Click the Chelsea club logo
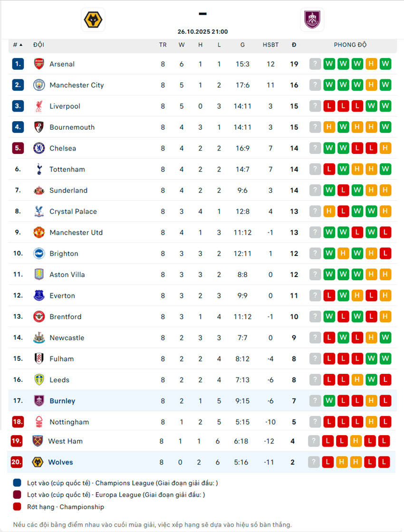Viewport: 404px width, 532px height. pyautogui.click(x=39, y=148)
